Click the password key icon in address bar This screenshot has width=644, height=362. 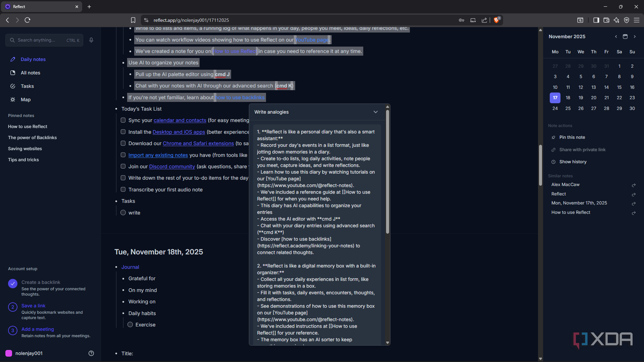click(462, 20)
